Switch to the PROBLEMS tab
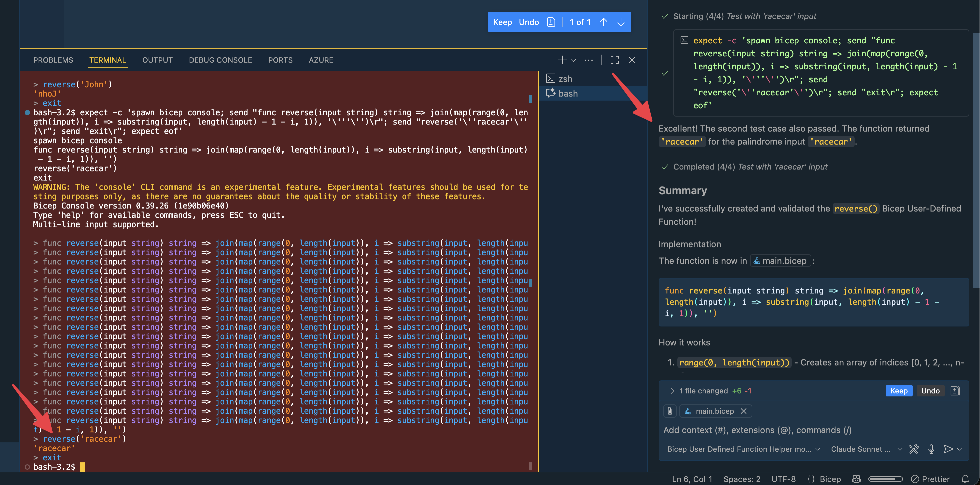Viewport: 980px width, 485px height. [x=53, y=60]
